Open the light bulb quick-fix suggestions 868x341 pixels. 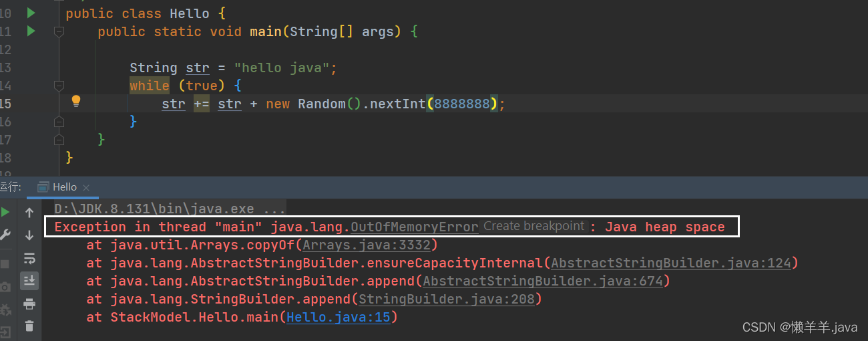tap(76, 101)
